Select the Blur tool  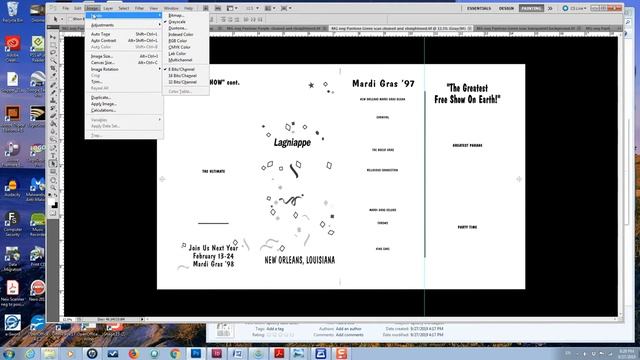point(53,132)
